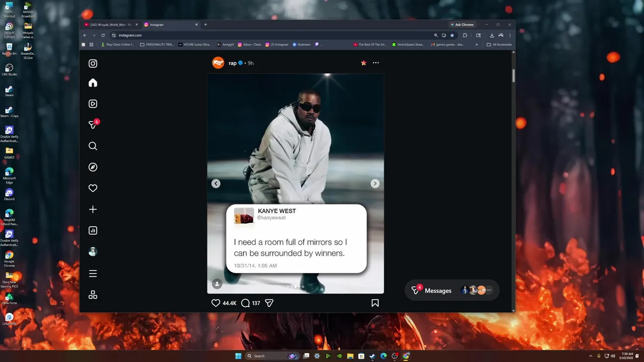The image size is (644, 362).
Task: Open the Explore compass icon
Action: coord(93,167)
